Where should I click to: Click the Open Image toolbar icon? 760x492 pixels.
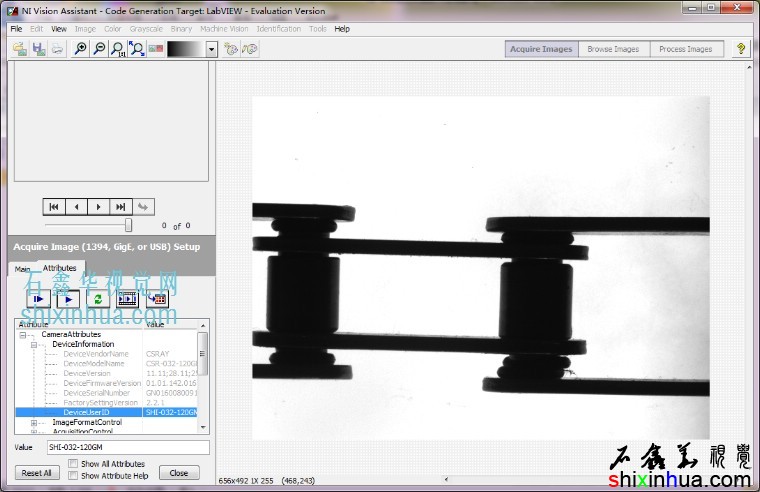pyautogui.click(x=20, y=49)
